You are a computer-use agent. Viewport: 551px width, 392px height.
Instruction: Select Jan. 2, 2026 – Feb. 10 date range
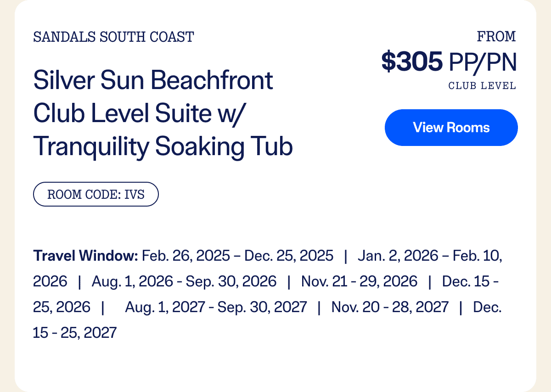[430, 255]
